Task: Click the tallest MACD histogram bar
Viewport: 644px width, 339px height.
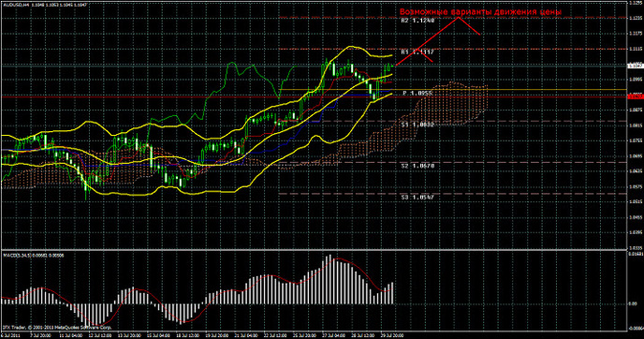Action: point(329,279)
